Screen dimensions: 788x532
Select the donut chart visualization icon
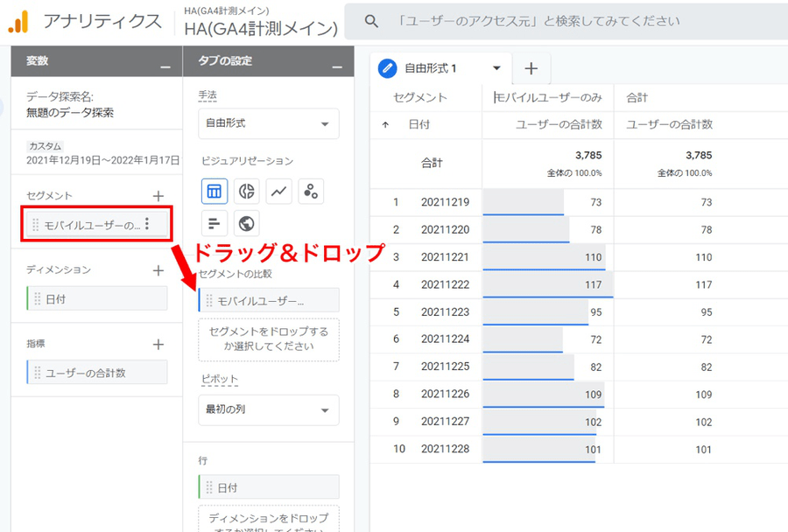[x=247, y=191]
